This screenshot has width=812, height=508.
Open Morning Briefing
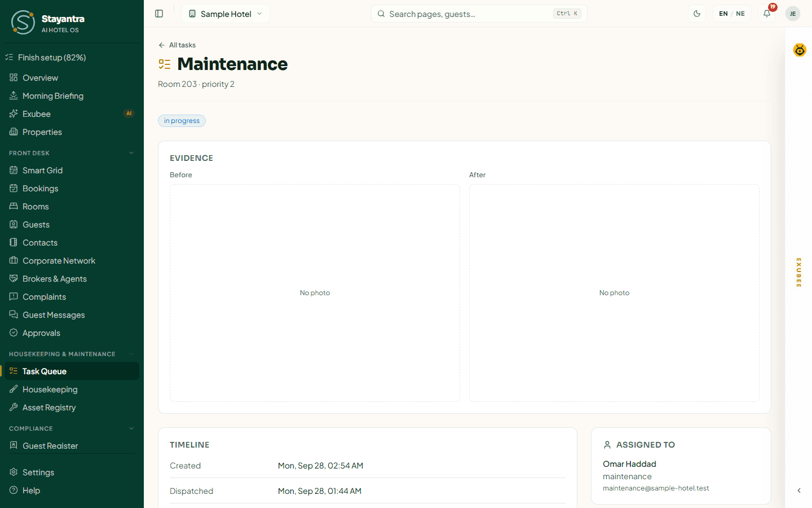(x=72, y=96)
